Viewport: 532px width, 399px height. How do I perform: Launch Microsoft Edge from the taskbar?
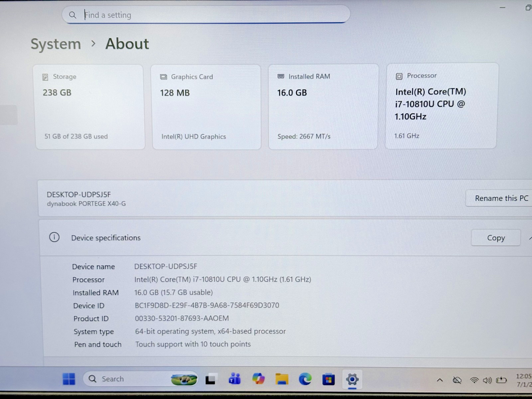click(x=305, y=379)
